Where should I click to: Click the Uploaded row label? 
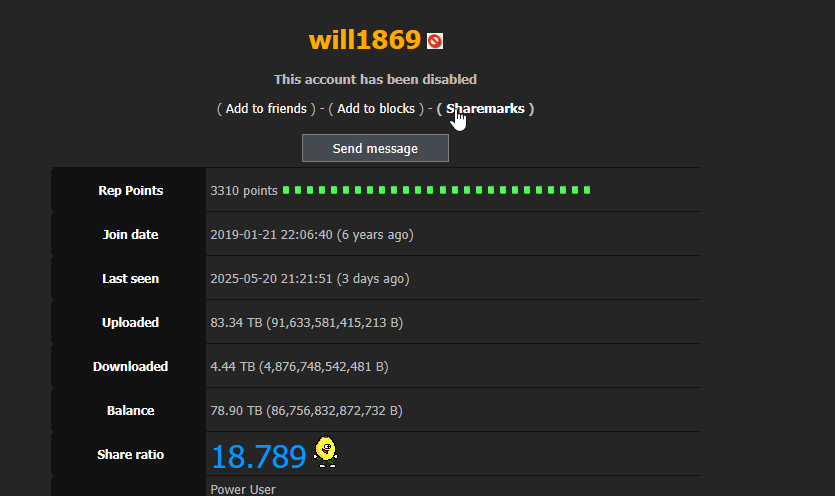tap(130, 322)
